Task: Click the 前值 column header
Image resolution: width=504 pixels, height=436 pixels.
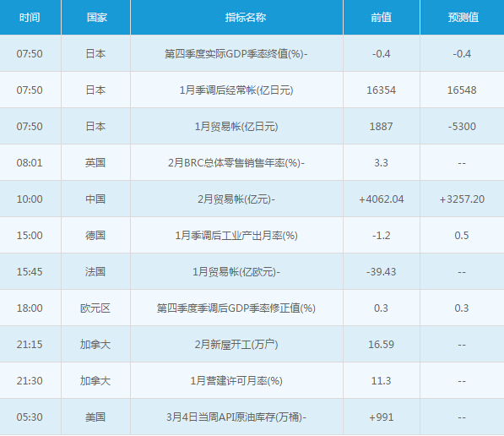Action: [x=382, y=17]
